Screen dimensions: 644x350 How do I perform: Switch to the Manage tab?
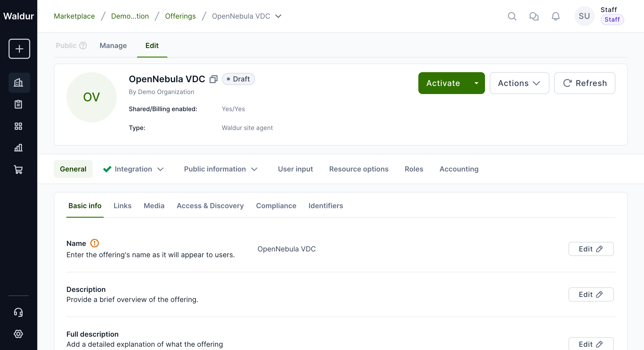tap(113, 46)
